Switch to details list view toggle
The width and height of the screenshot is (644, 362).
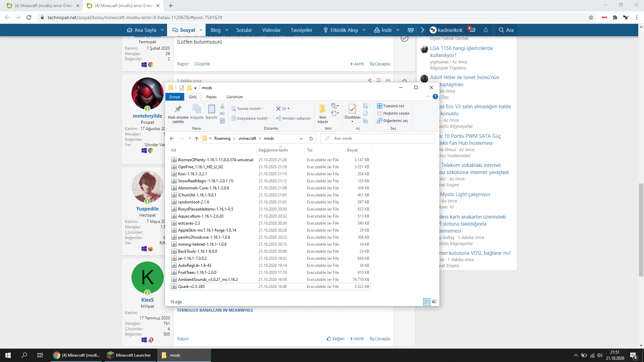tap(427, 302)
